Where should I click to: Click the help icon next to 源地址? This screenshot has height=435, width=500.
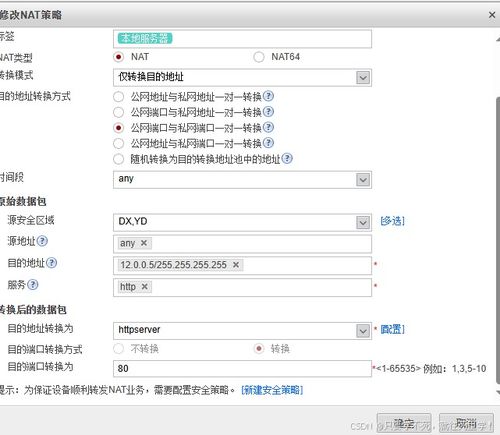(42, 241)
